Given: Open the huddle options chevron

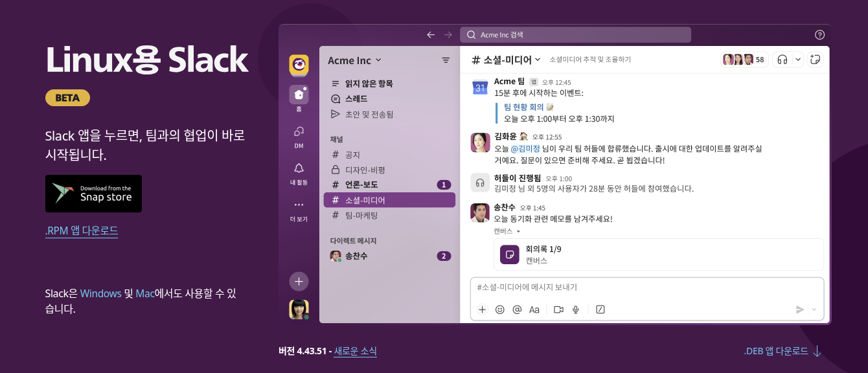Looking at the screenshot, I should pos(798,60).
